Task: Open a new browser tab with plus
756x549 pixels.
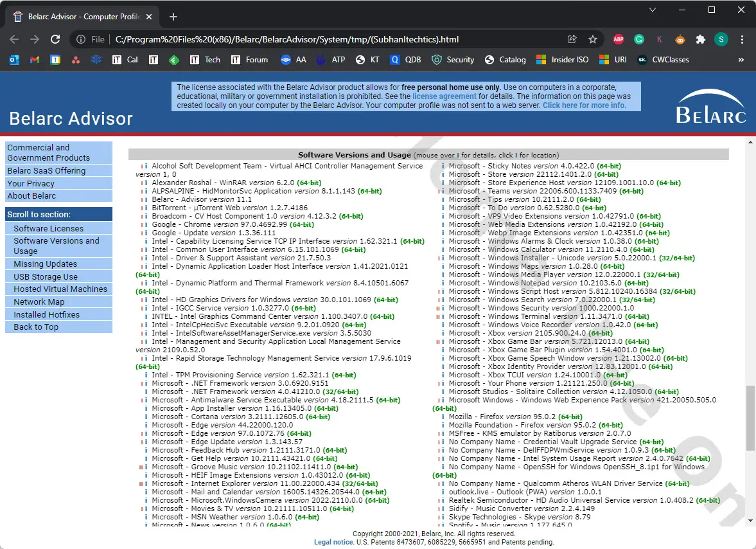Action: point(173,17)
